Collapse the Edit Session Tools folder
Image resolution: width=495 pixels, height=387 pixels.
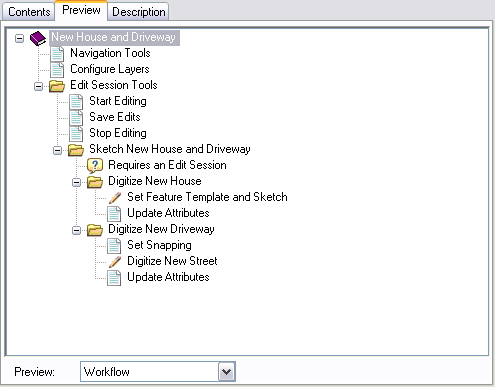38,86
